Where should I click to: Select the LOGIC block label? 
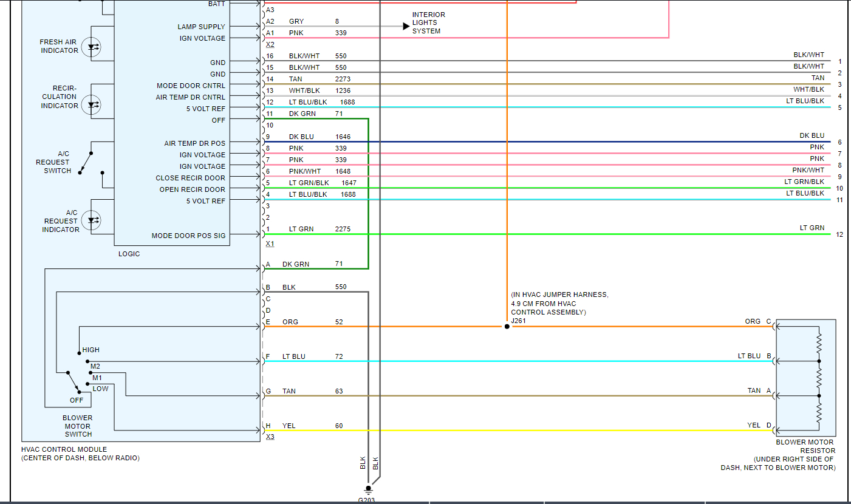point(129,254)
